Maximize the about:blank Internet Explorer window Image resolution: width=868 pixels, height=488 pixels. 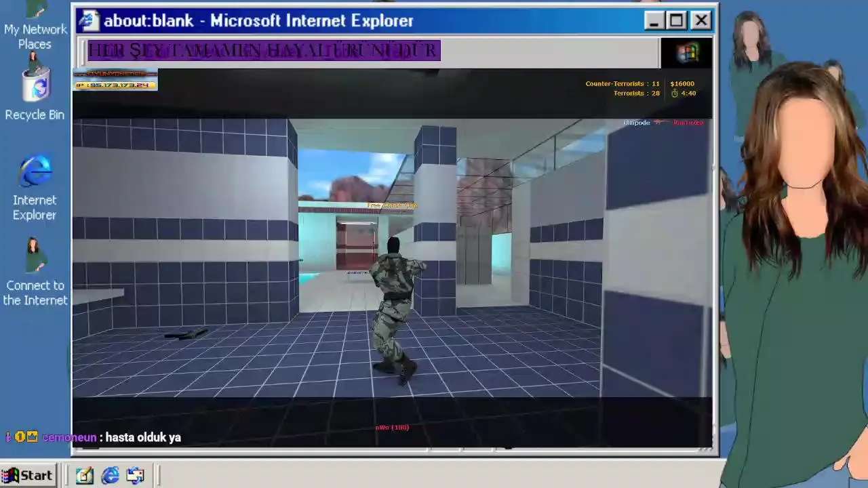click(677, 21)
